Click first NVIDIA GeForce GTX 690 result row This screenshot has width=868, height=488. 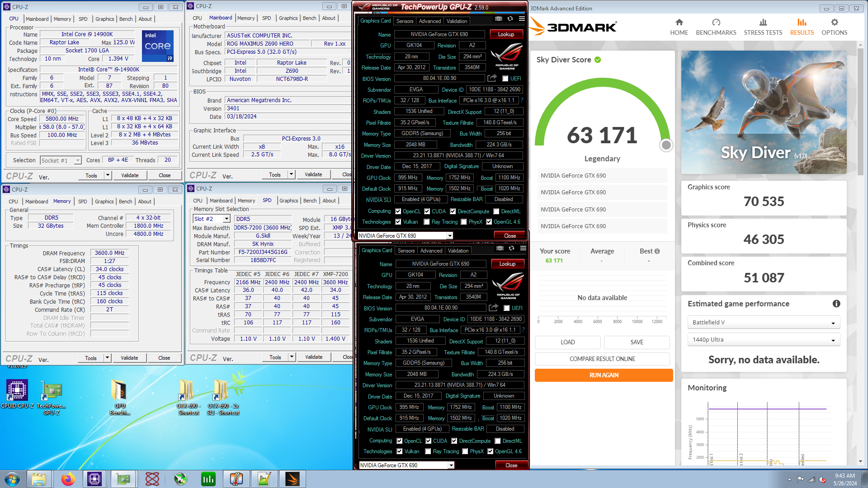(602, 176)
